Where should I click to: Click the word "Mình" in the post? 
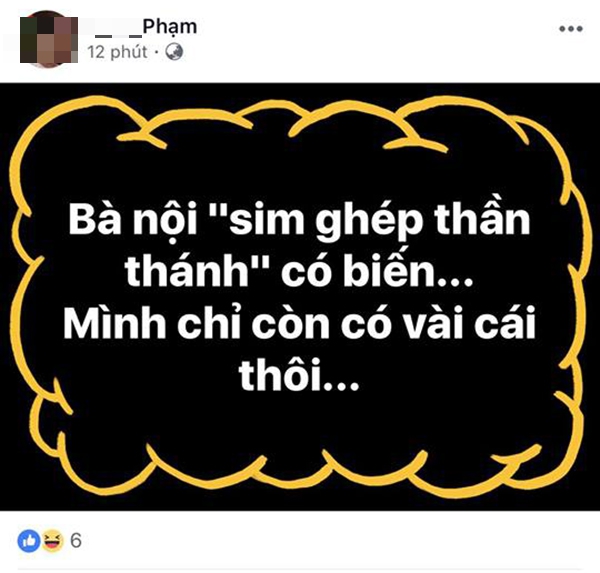(x=114, y=323)
